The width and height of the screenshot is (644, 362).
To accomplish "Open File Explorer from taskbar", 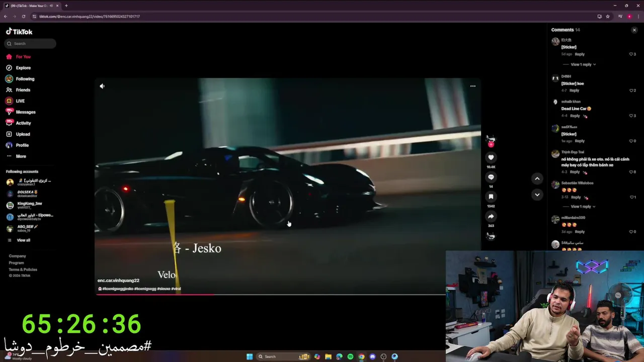I will pos(328,356).
